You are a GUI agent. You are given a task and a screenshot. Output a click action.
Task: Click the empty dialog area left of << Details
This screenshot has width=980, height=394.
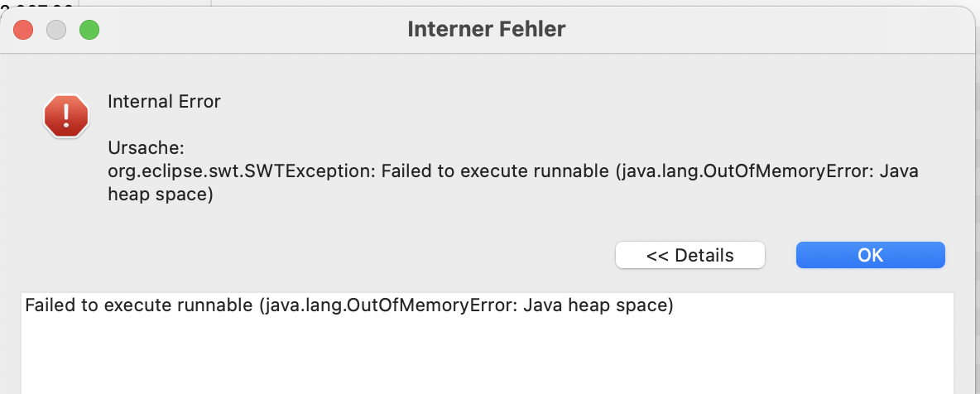tap(331, 255)
